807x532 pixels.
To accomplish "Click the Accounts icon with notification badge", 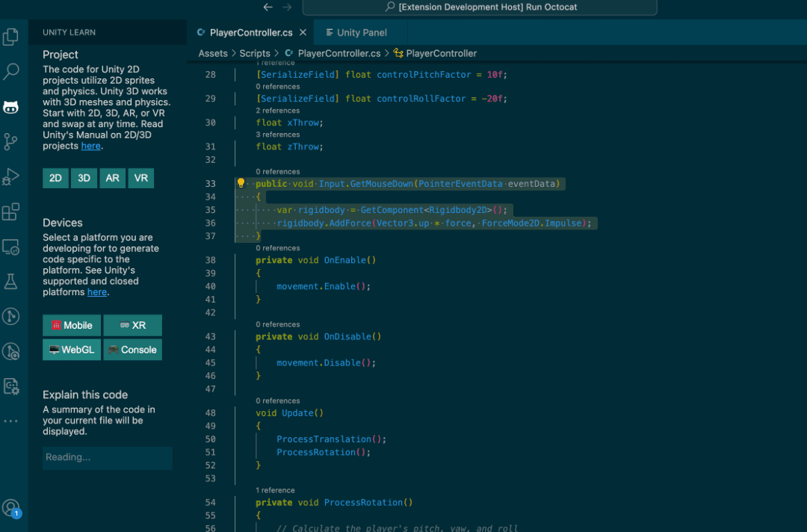I will (11, 508).
